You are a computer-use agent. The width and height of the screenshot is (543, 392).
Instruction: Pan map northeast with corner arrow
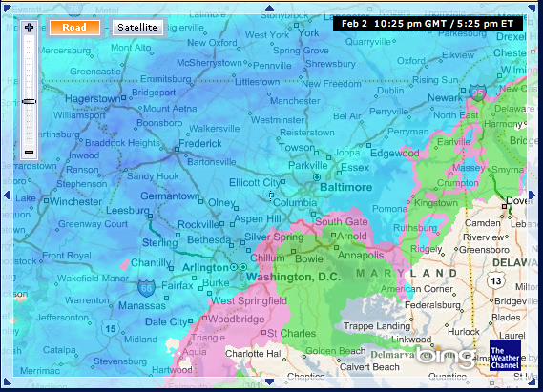[x=532, y=8]
